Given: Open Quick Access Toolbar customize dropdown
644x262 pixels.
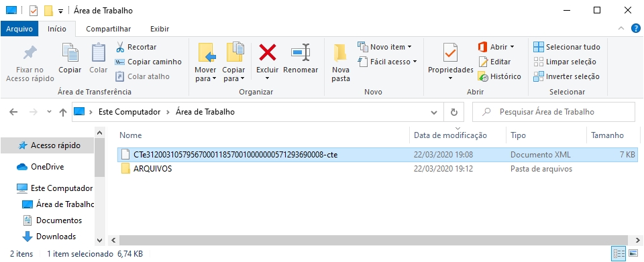Looking at the screenshot, I should click(x=61, y=11).
